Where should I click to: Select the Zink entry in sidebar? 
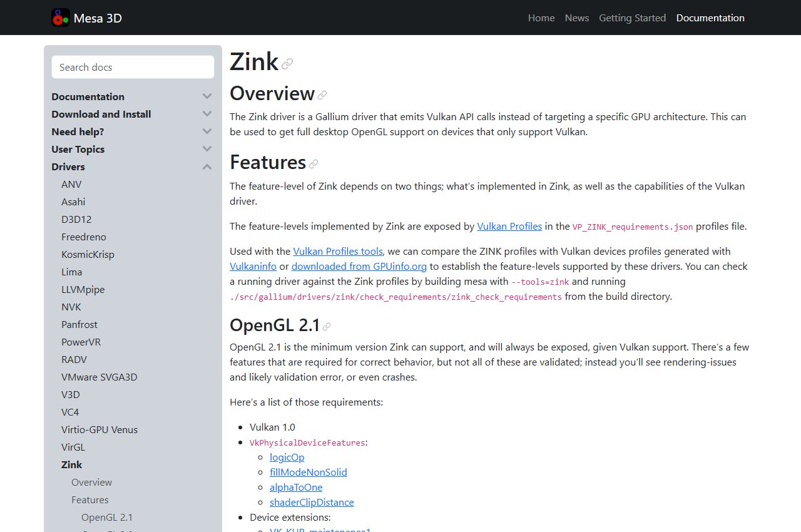pos(71,464)
